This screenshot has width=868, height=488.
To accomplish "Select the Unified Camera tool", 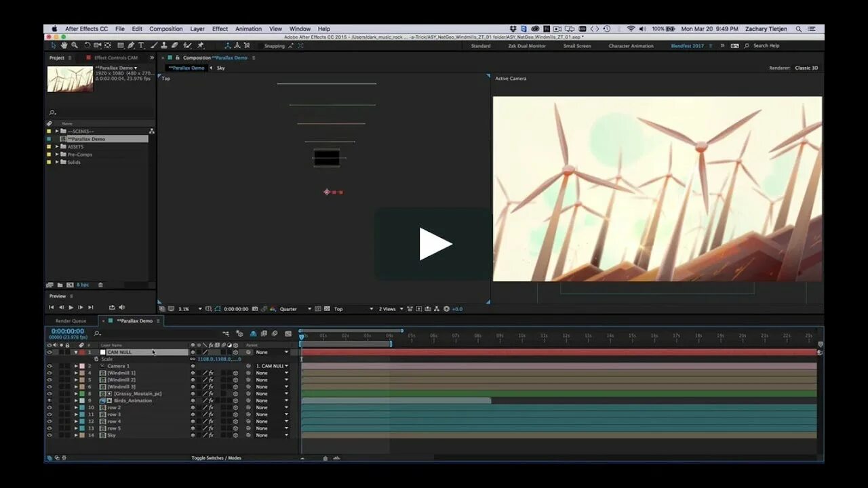I will (98, 45).
